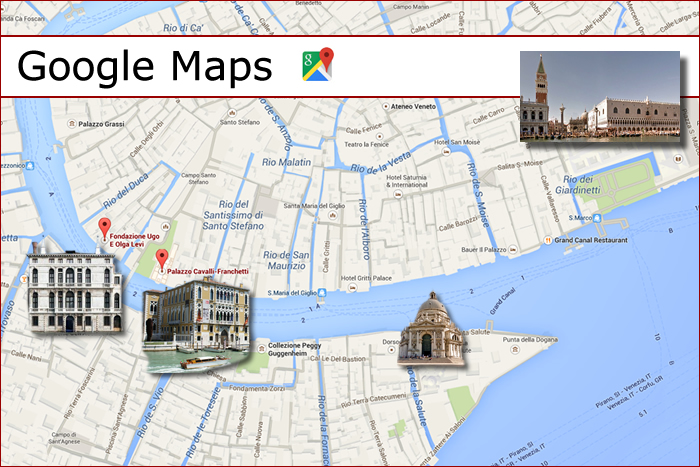Click the Calle Barozzi street label
This screenshot has width=700, height=467.
[x=458, y=223]
